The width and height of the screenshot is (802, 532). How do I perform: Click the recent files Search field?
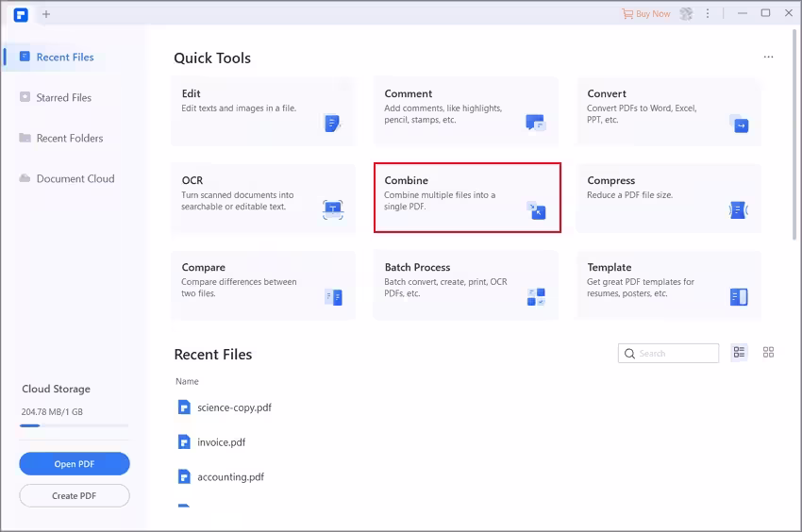[676, 354]
